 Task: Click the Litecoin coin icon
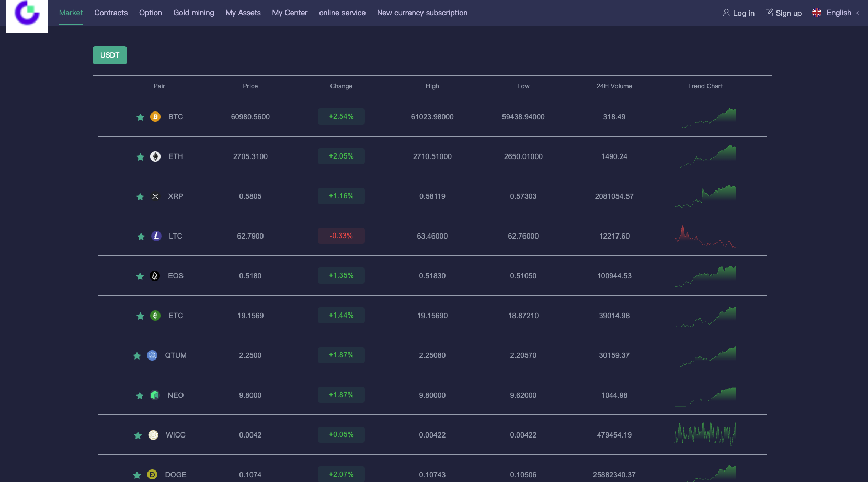(156, 236)
